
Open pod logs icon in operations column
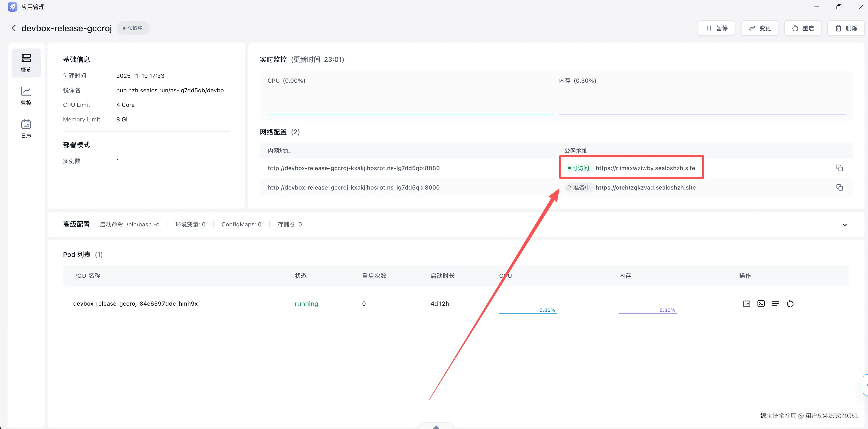pos(746,303)
